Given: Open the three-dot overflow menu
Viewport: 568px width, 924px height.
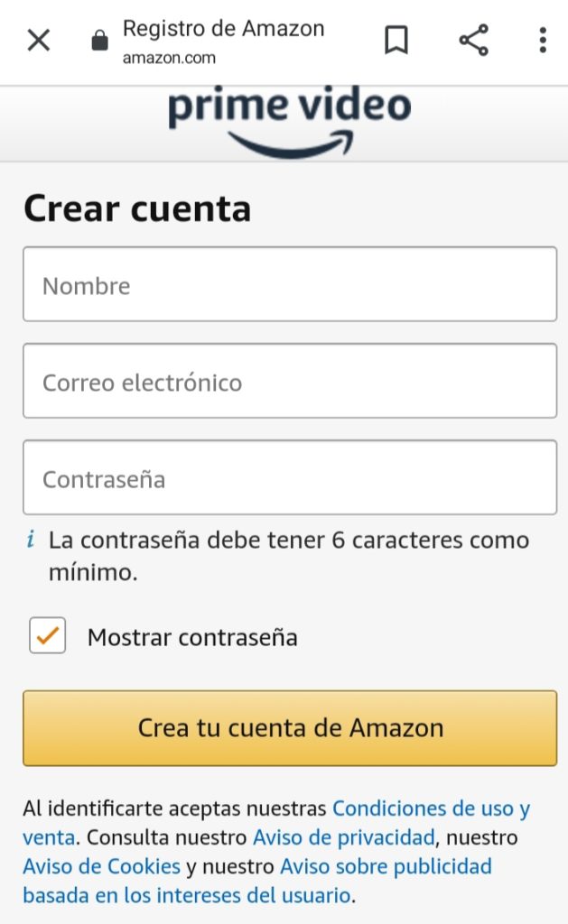Looking at the screenshot, I should (542, 40).
